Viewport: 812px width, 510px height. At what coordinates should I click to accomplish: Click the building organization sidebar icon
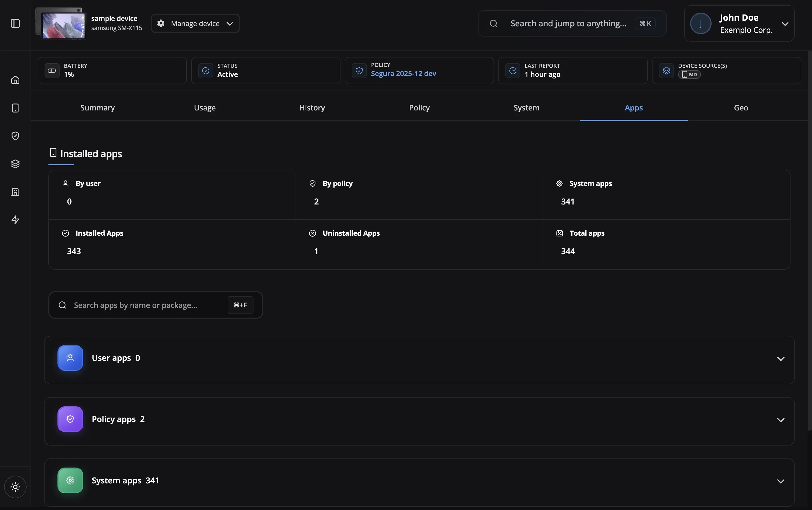point(15,192)
